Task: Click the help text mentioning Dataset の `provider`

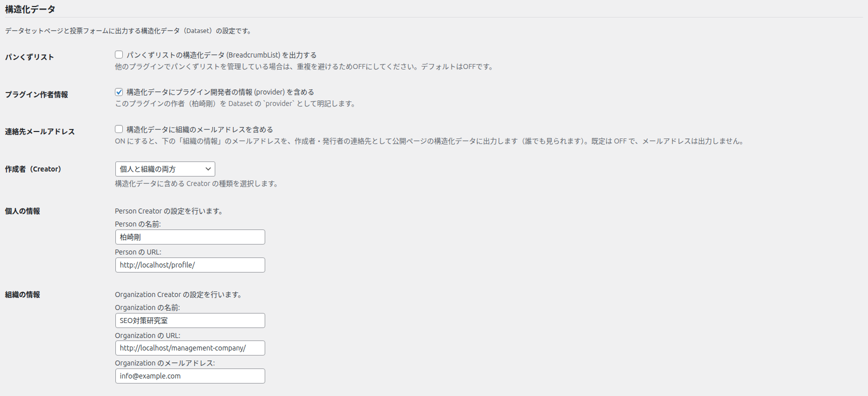Action: point(236,103)
